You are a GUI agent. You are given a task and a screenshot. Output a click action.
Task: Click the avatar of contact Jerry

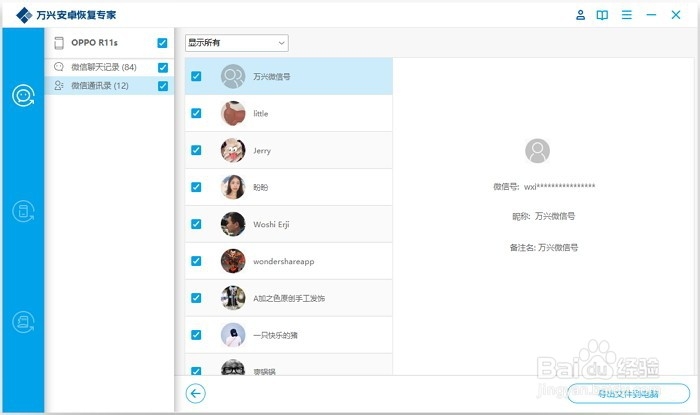(233, 150)
